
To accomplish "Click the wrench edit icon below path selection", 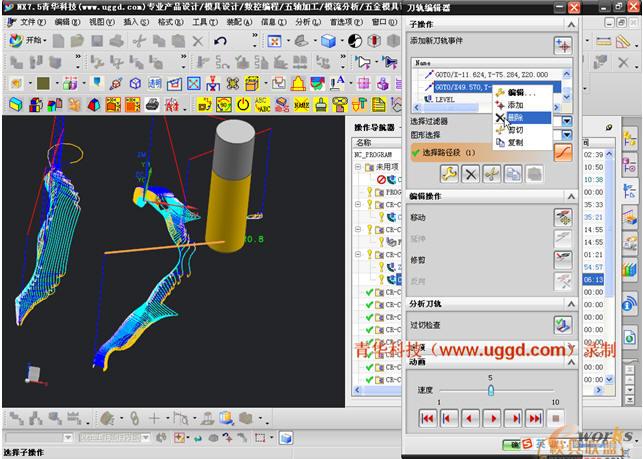I will (450, 174).
